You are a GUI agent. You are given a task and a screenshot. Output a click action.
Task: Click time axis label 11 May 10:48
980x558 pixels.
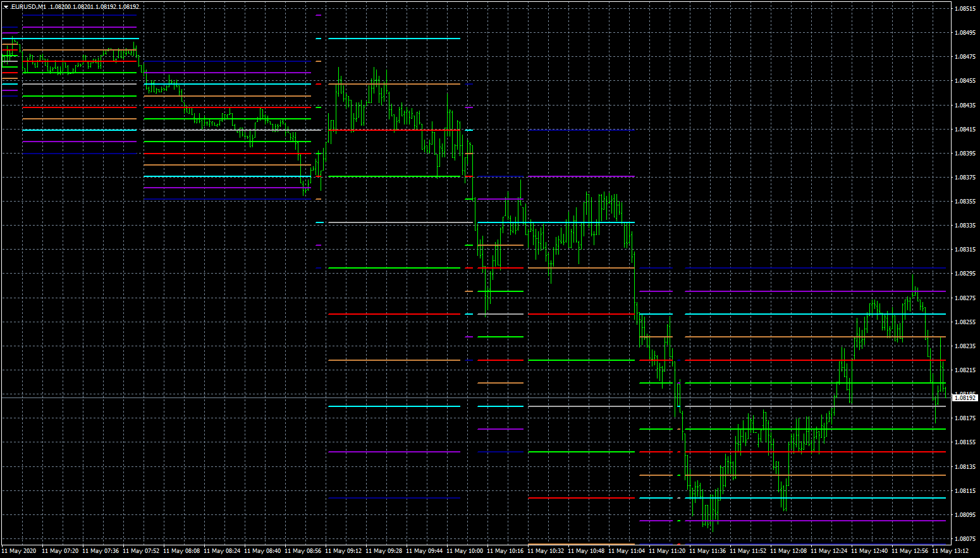click(x=586, y=551)
